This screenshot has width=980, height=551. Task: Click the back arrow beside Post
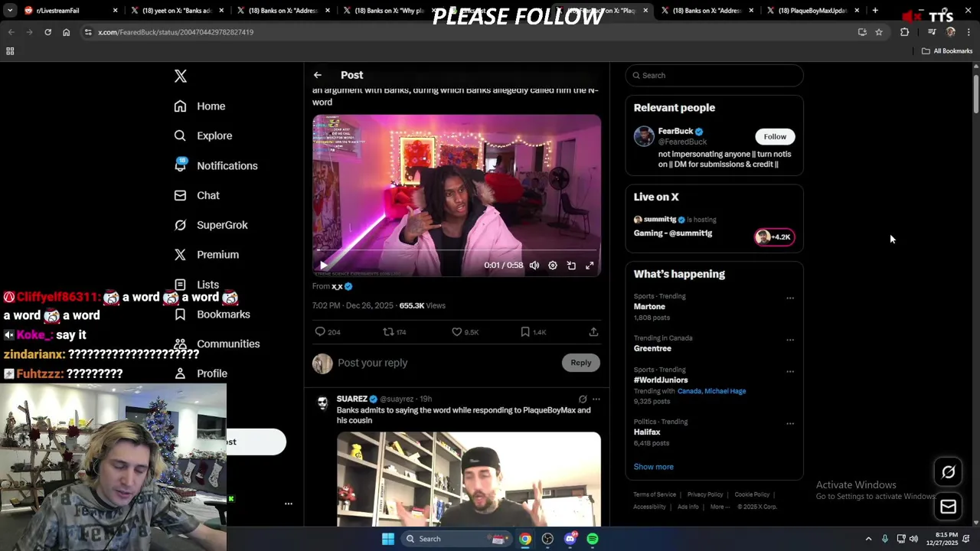317,75
